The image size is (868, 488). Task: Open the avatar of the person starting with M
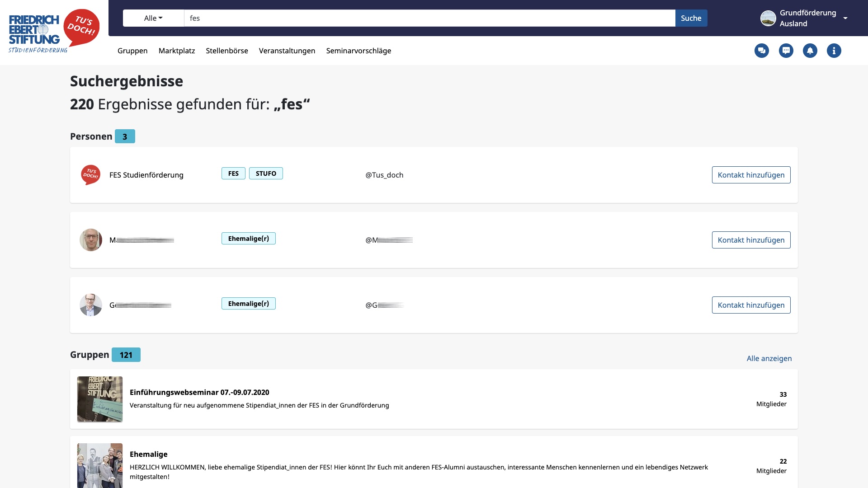click(91, 240)
